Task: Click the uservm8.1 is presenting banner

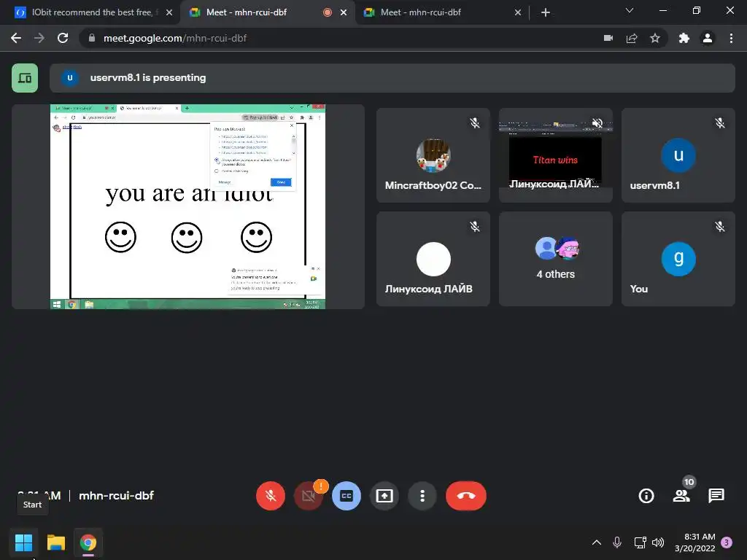Action: point(392,77)
